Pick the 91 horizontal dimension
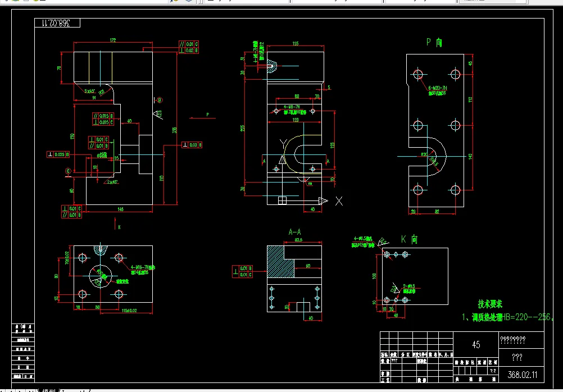The width and height of the screenshot is (563, 392). pyautogui.click(x=94, y=97)
